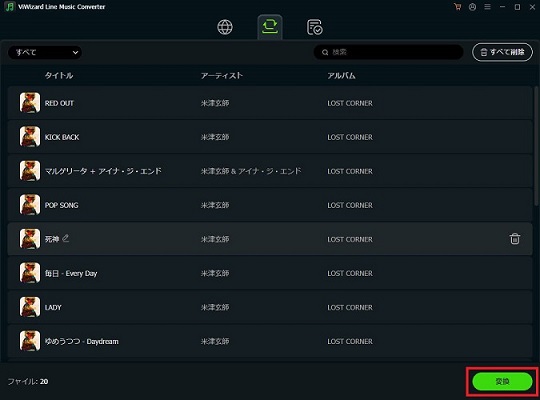
Task: Select the ゆめうつつ - Daydream album thumbnail
Action: [30, 341]
